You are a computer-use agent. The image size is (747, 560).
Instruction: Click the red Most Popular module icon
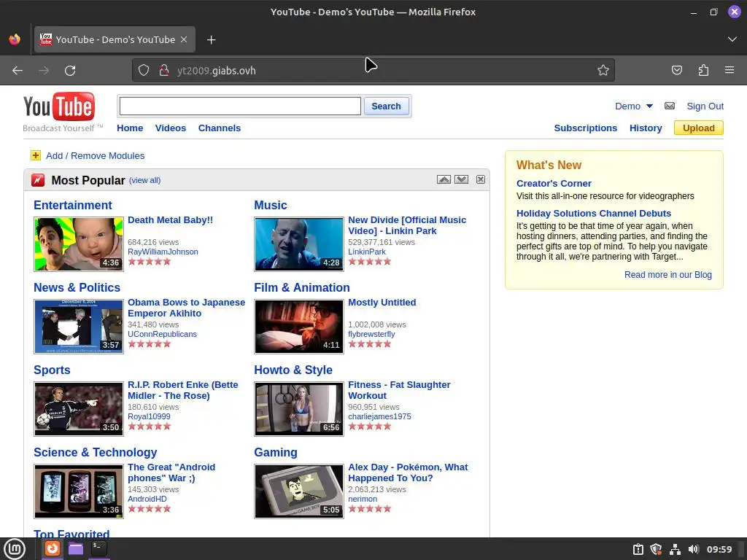click(x=38, y=180)
